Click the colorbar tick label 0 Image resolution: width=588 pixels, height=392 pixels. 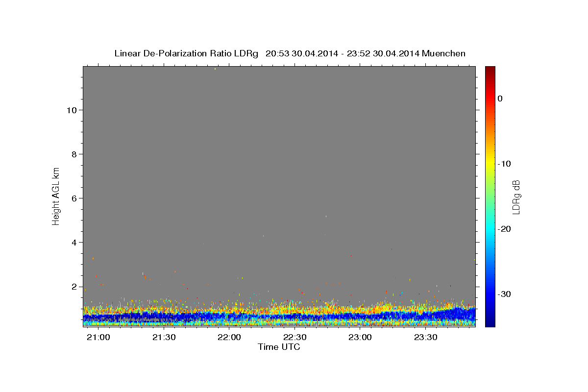(500, 98)
